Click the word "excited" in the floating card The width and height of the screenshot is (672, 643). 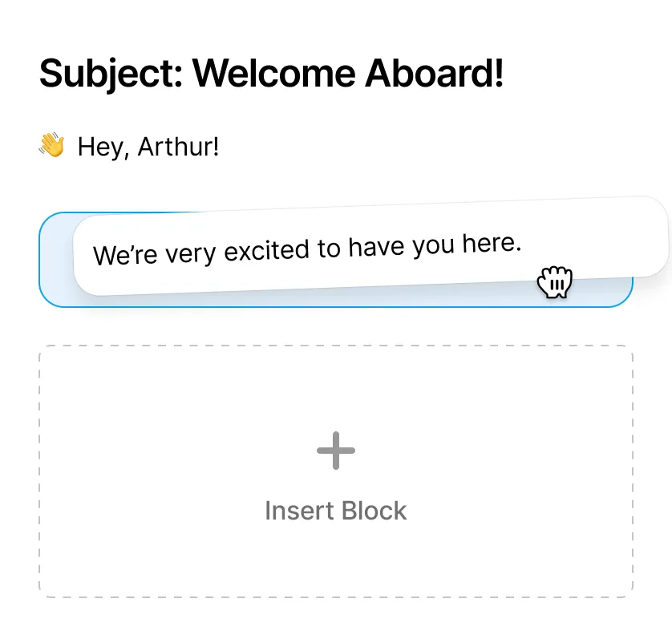click(269, 251)
